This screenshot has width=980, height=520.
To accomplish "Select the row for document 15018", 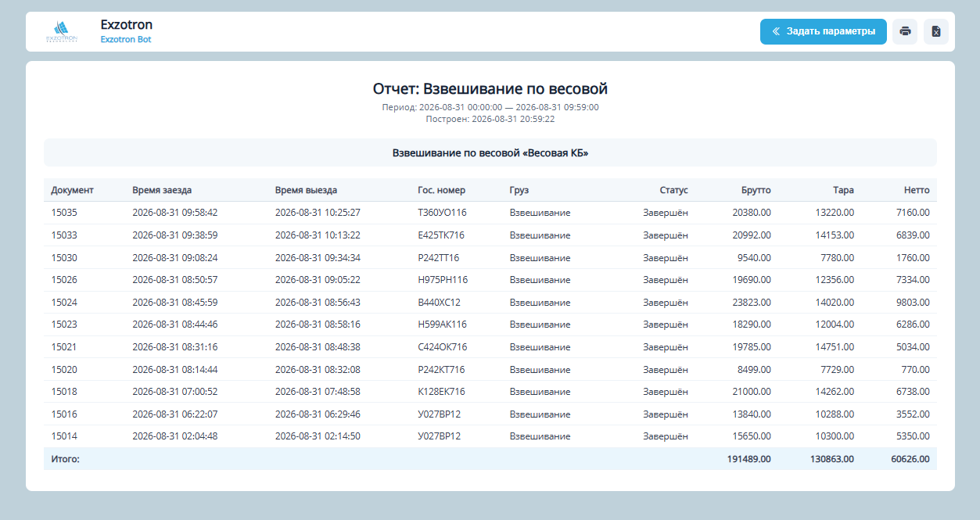I will click(490, 392).
